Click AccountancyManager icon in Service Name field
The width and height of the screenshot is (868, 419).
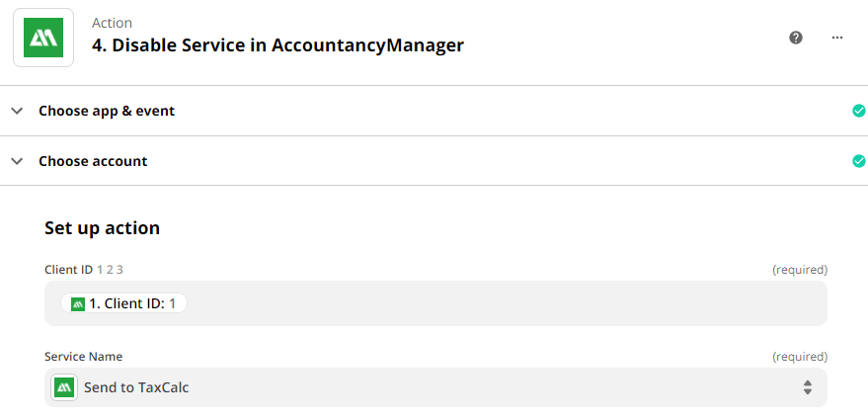tap(65, 387)
